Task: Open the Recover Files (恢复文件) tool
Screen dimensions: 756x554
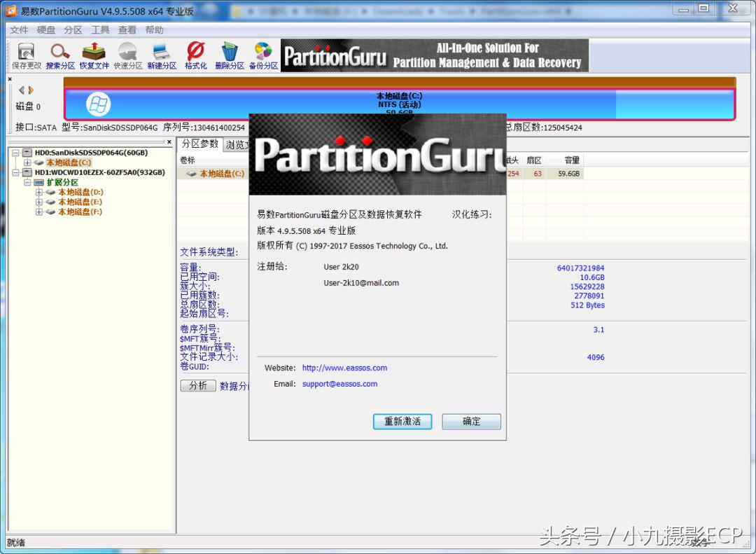Action: click(x=94, y=56)
